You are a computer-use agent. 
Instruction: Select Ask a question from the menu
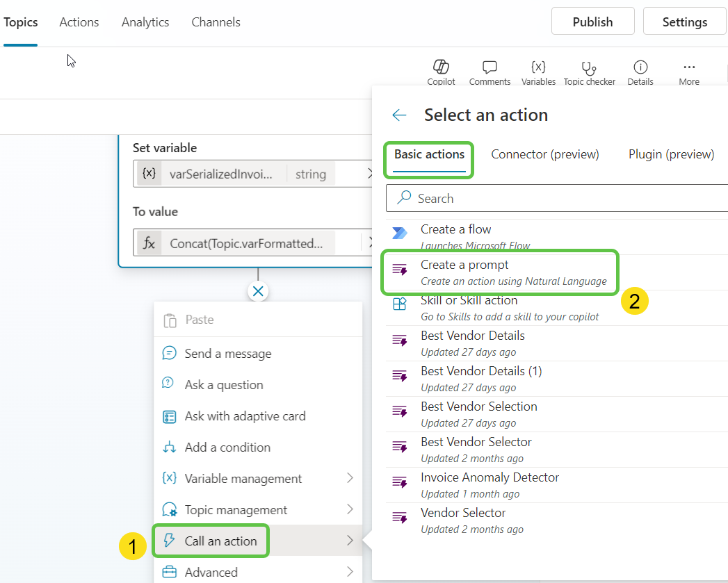223,384
